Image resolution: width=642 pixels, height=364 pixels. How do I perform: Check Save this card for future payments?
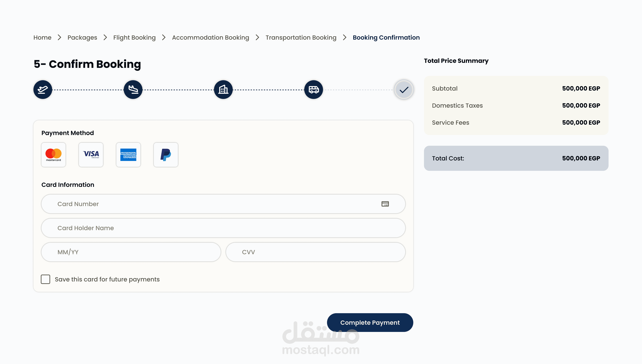45,279
